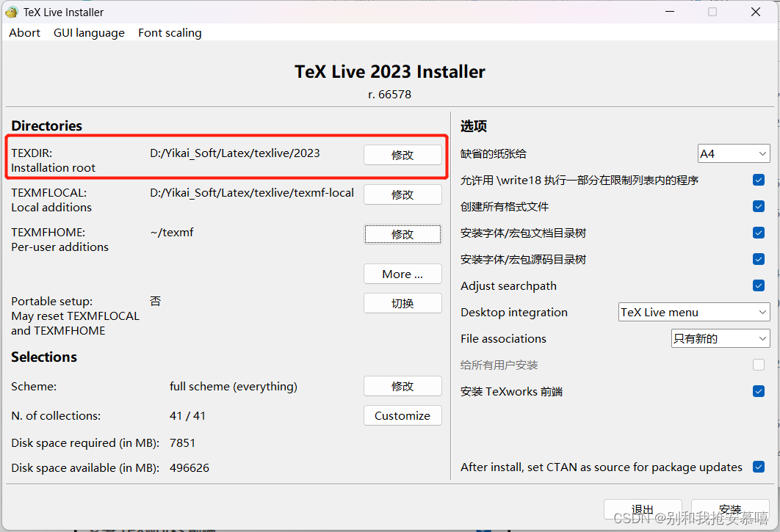Click the disk space required value 7851
Screen dimensions: 780x532
tap(183, 443)
